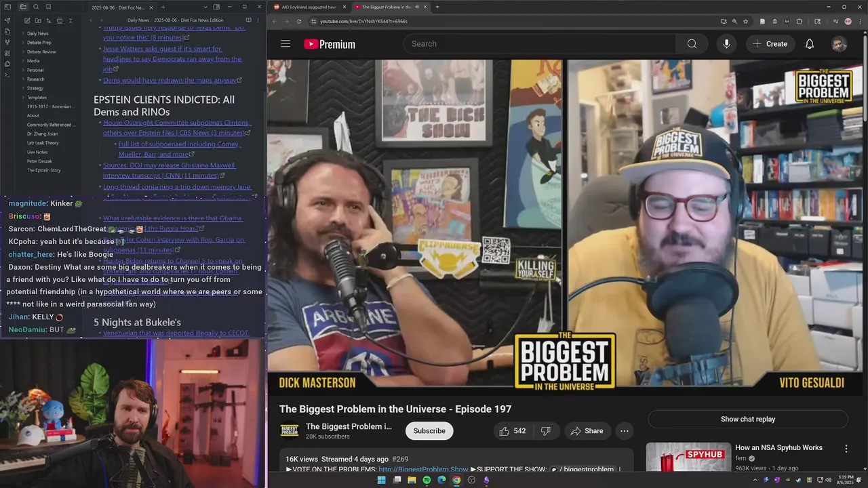Open YouTube account avatar menu
868x488 pixels.
coord(839,44)
